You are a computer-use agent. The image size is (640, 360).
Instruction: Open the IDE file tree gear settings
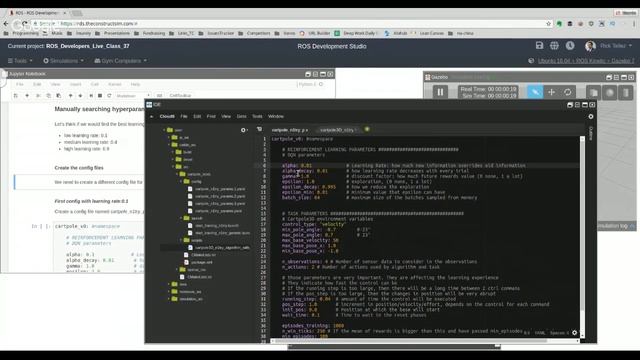(244, 130)
